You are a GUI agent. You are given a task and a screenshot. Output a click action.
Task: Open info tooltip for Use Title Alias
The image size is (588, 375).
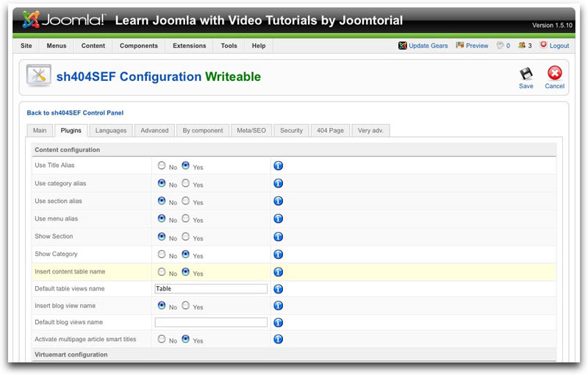[279, 165]
